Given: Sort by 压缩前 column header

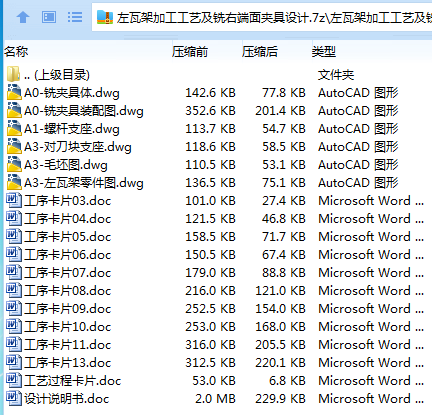Looking at the screenshot, I should point(190,52).
